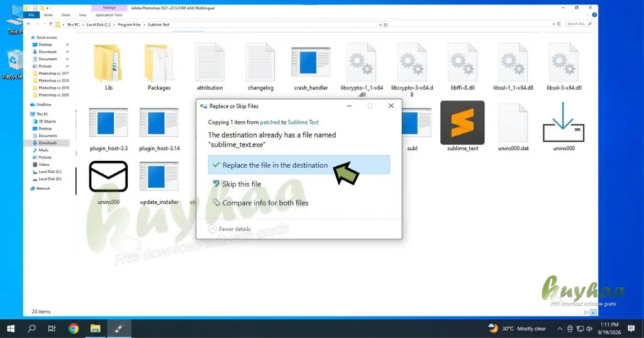The height and width of the screenshot is (338, 644).
Task: Select the libssl-3-x64.dll file icon
Action: (564, 63)
